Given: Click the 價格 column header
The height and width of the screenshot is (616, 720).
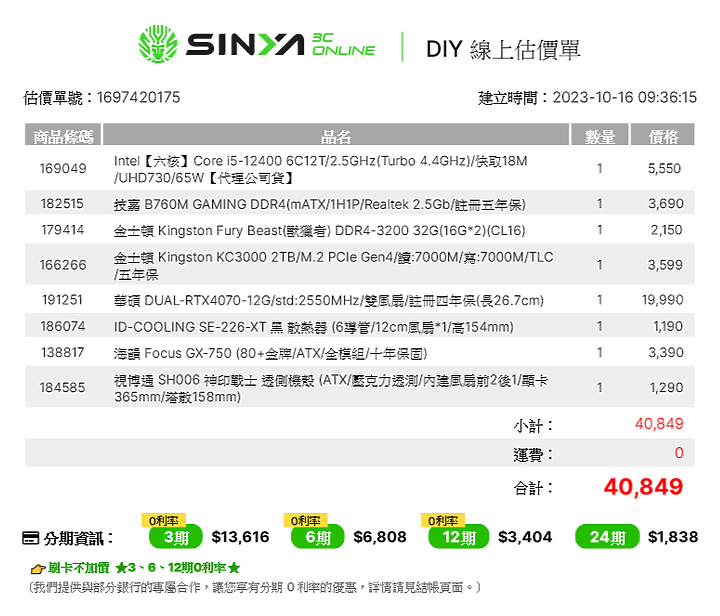Looking at the screenshot, I should [663, 135].
